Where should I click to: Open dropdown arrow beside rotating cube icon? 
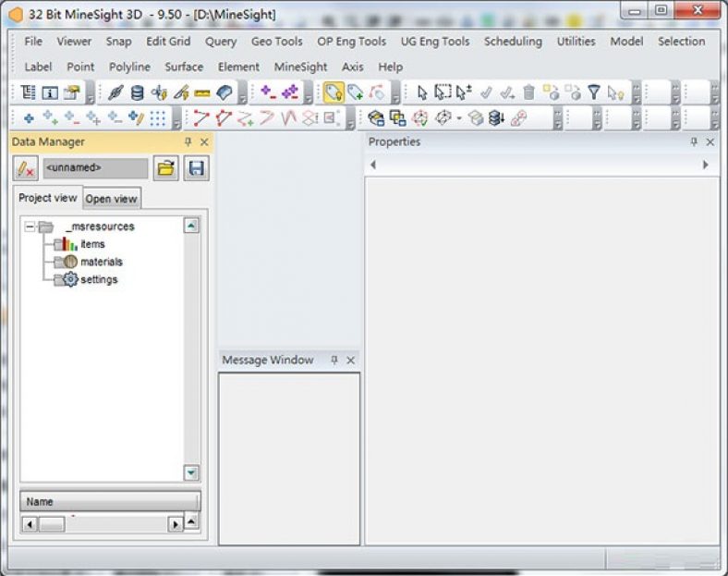click(459, 118)
